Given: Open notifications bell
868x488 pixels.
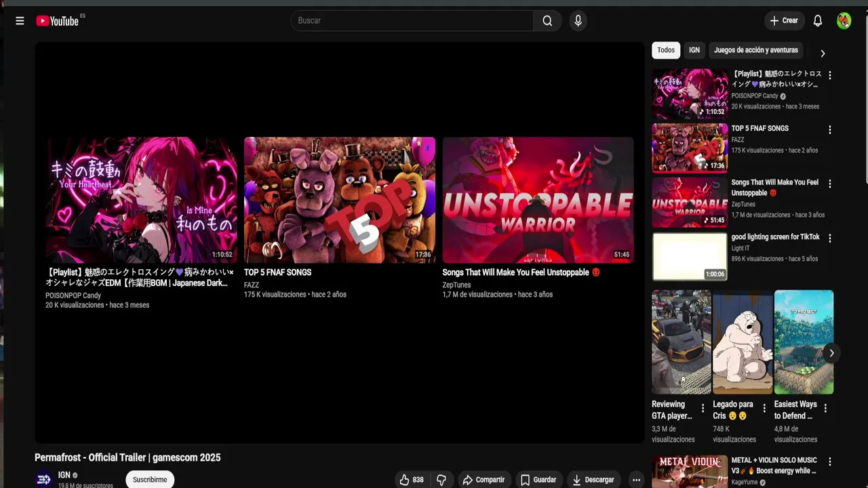Looking at the screenshot, I should click(x=818, y=21).
